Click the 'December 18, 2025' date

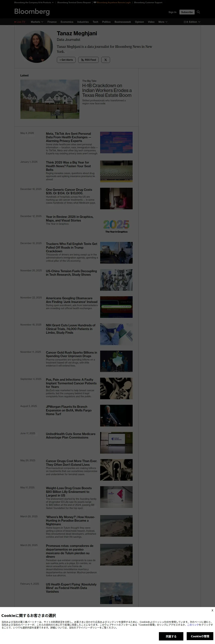(31, 189)
